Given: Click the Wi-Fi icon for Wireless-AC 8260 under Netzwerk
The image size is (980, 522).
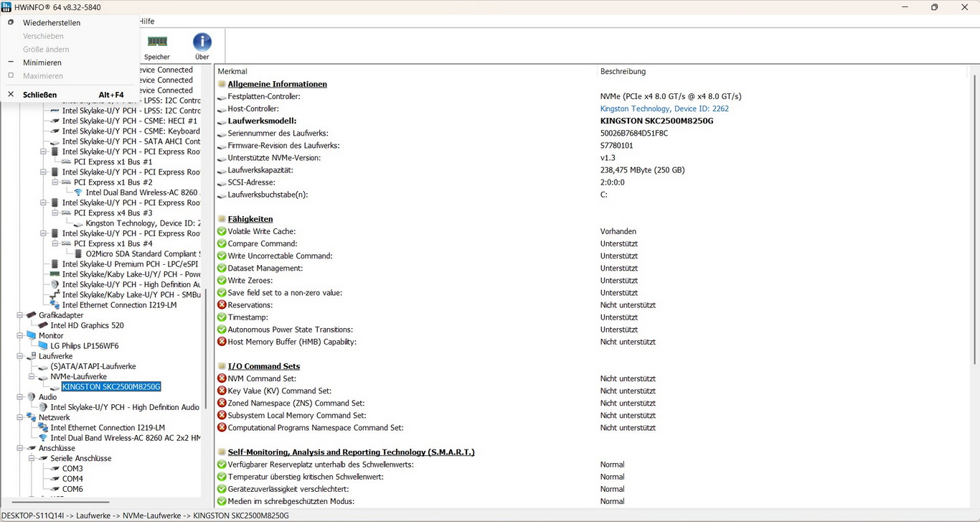Looking at the screenshot, I should pos(43,438).
